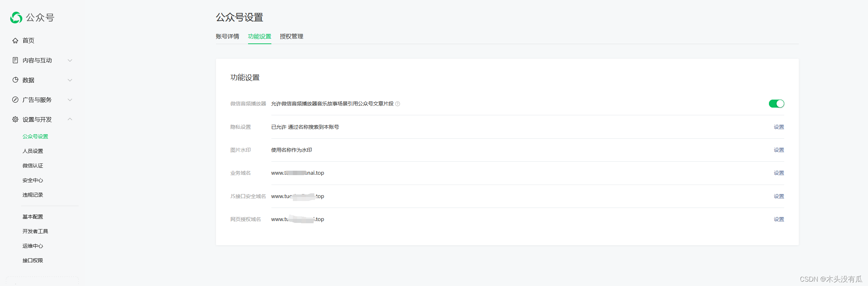Open 基本配置 sidebar item
Viewport: 868px width, 286px height.
[33, 217]
